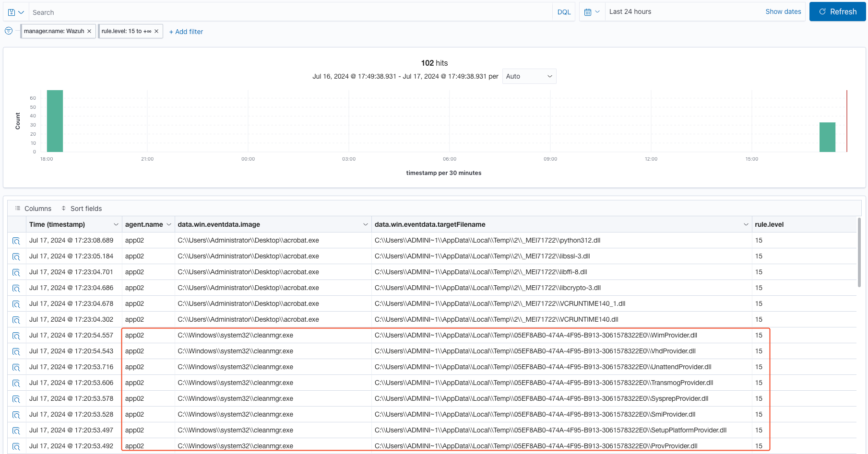Screen dimensions: 868x454
Task: Click app02 agent in 17:23:05.184 row
Action: tap(134, 256)
